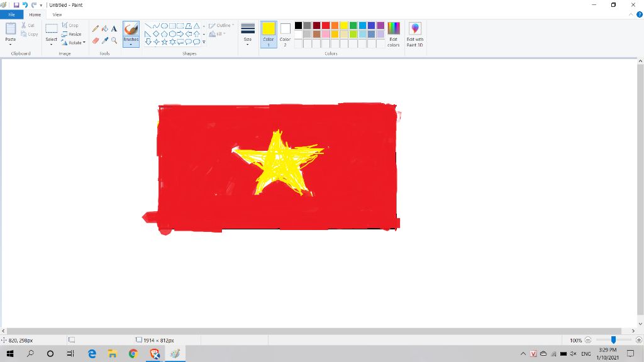Switch to the View tab
This screenshot has height=362, width=644.
click(x=57, y=14)
